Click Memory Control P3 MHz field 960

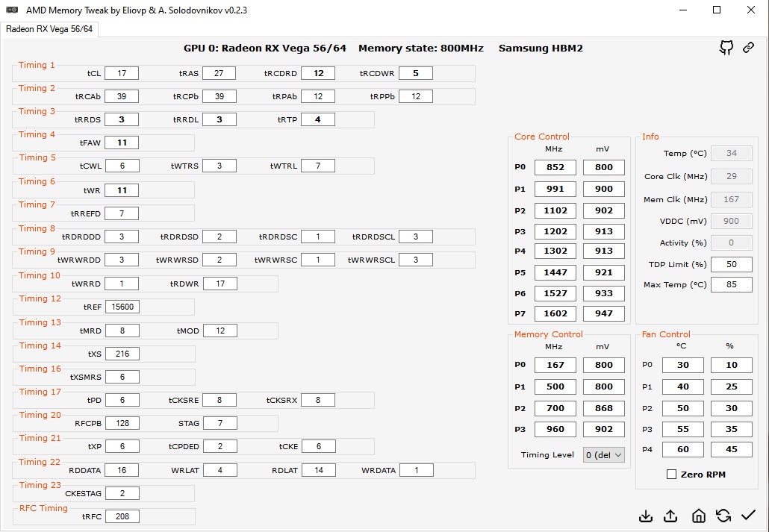point(555,429)
